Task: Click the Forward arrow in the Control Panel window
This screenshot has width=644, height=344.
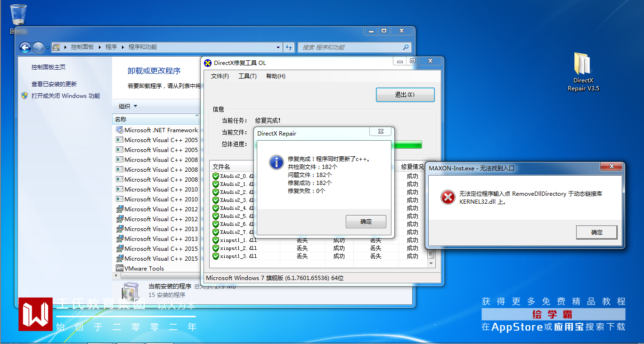Action: (x=38, y=48)
